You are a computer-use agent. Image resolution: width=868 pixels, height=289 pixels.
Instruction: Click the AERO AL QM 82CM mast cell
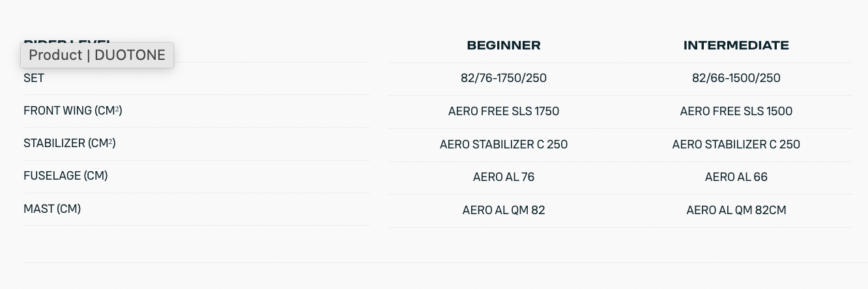(x=736, y=210)
